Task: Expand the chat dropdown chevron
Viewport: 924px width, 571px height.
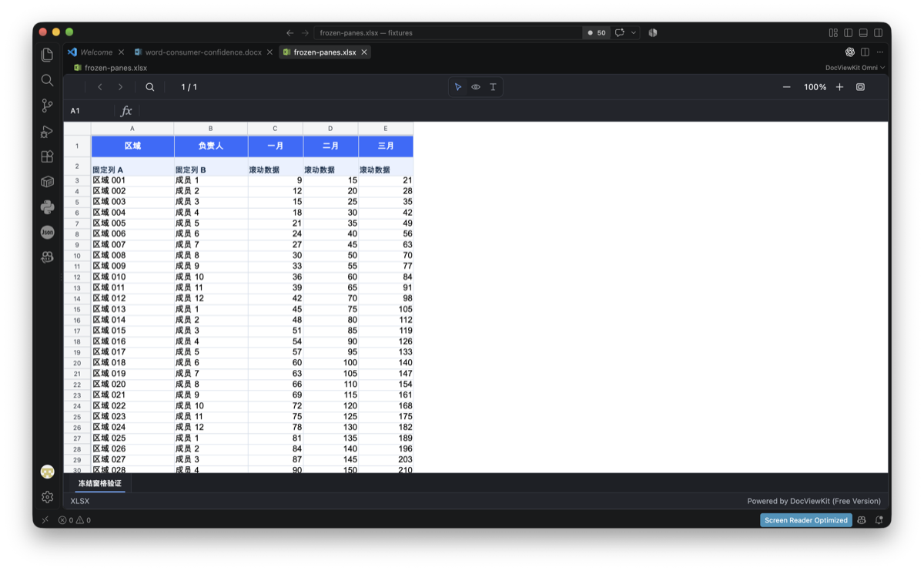Action: click(634, 33)
